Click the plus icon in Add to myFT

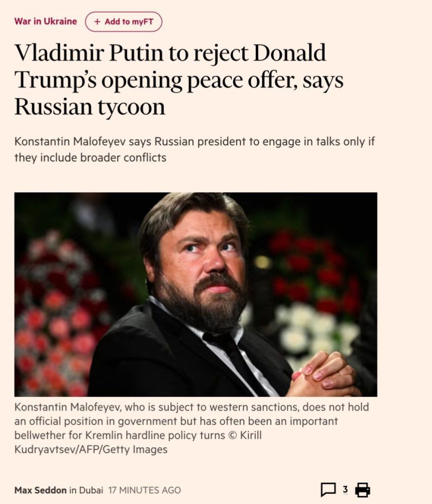pyautogui.click(x=97, y=22)
